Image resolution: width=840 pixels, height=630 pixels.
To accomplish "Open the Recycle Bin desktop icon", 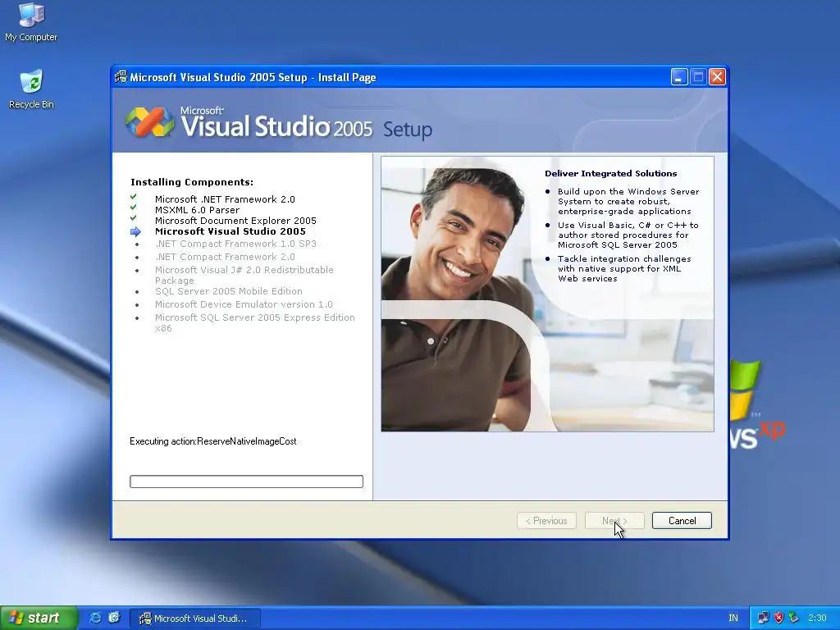I will pyautogui.click(x=31, y=89).
